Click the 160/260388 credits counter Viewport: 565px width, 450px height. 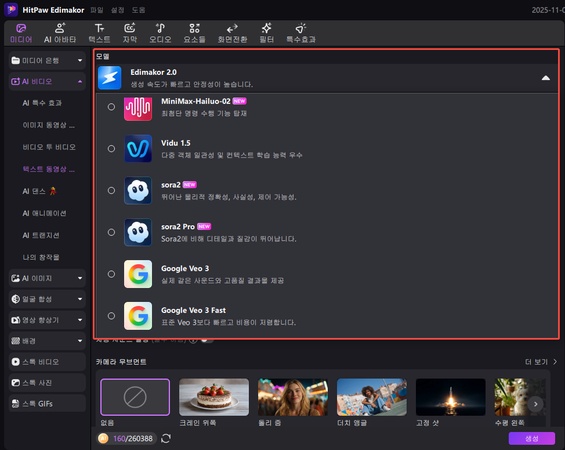133,438
